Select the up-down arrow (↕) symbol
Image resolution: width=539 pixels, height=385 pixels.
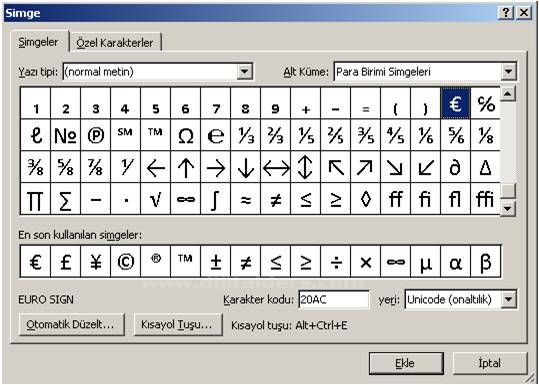point(305,167)
